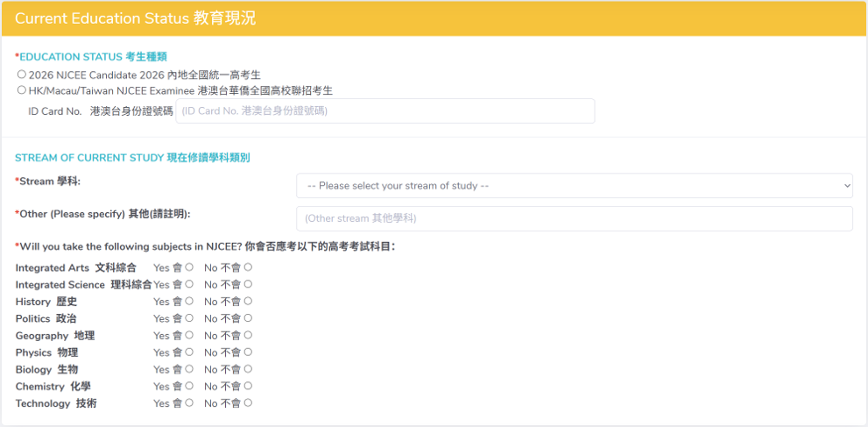The width and height of the screenshot is (868, 427).
Task: Select No for History subject
Action: point(248,302)
